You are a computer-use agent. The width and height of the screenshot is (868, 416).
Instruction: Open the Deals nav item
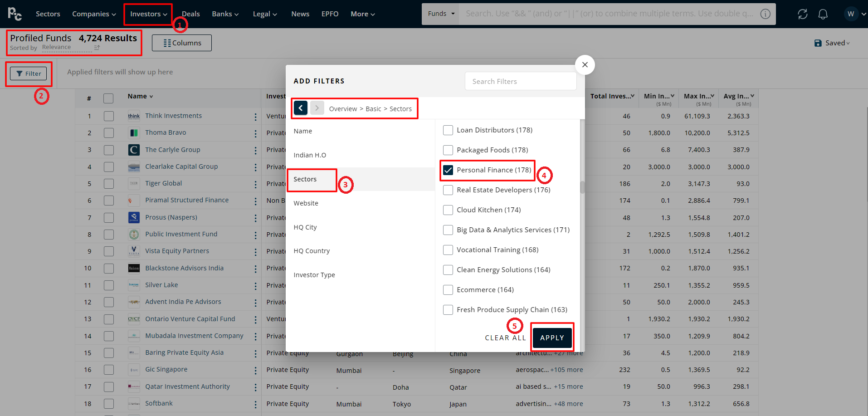coord(191,14)
